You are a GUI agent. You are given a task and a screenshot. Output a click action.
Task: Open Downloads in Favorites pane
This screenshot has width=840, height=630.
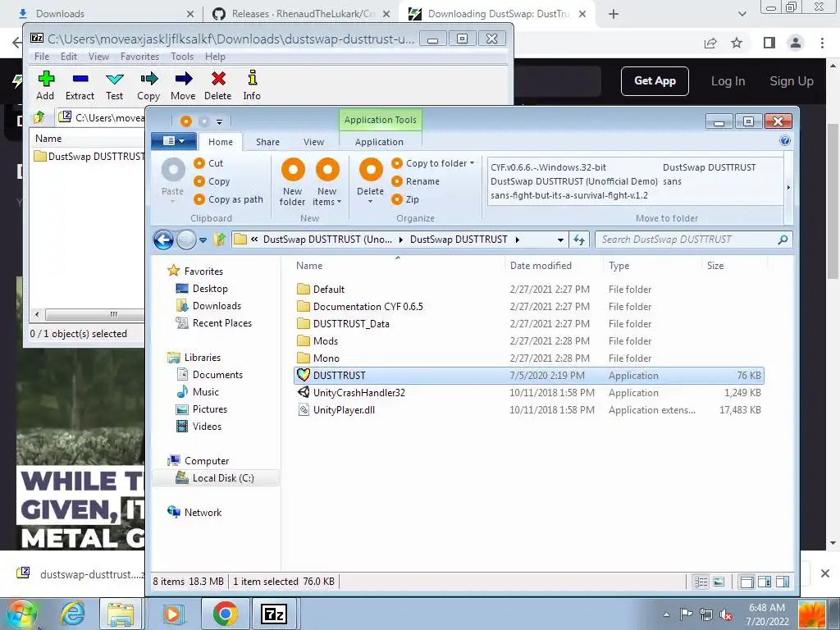pyautogui.click(x=217, y=306)
